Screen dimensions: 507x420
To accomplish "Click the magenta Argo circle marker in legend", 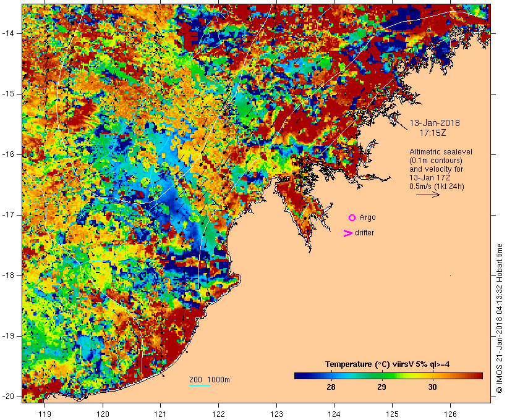I will tap(352, 218).
